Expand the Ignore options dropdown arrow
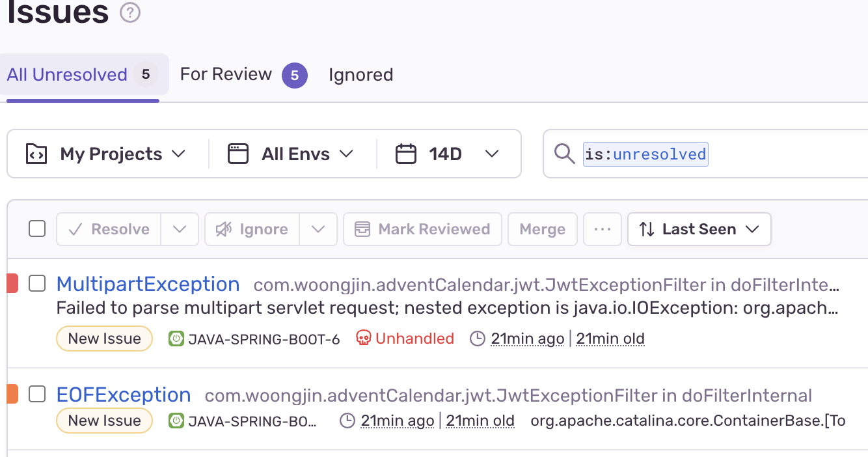The height and width of the screenshot is (457, 868). click(318, 229)
